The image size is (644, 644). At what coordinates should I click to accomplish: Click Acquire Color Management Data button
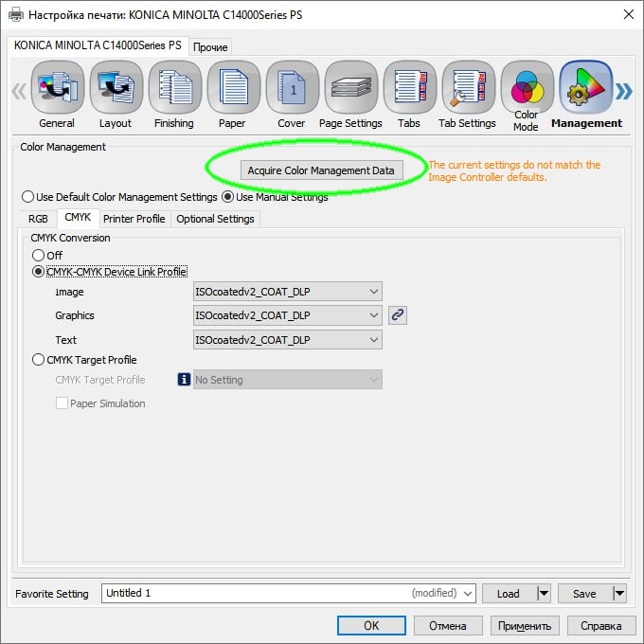tap(321, 170)
